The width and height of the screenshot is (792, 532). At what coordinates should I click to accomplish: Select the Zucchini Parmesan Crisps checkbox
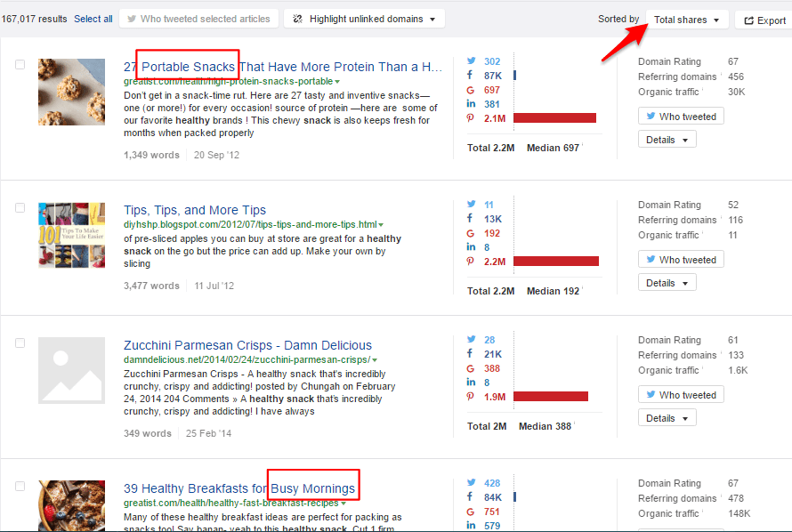pos(20,343)
